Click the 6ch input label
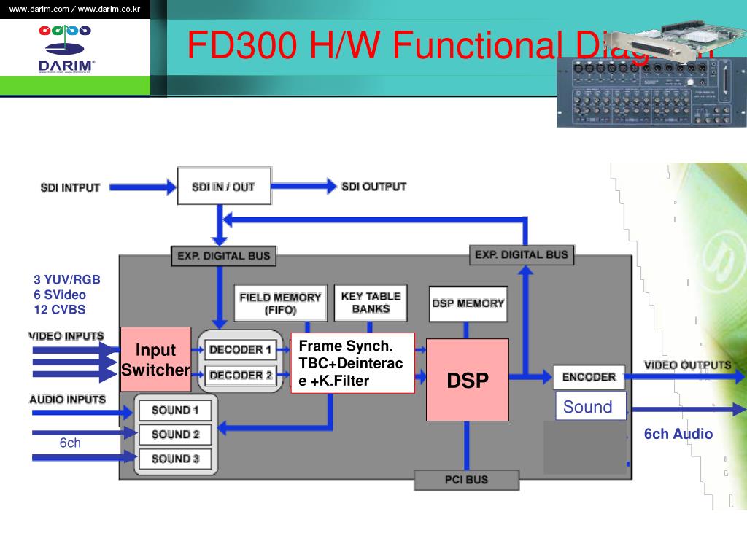Viewport: 747px width, 560px height. click(70, 443)
